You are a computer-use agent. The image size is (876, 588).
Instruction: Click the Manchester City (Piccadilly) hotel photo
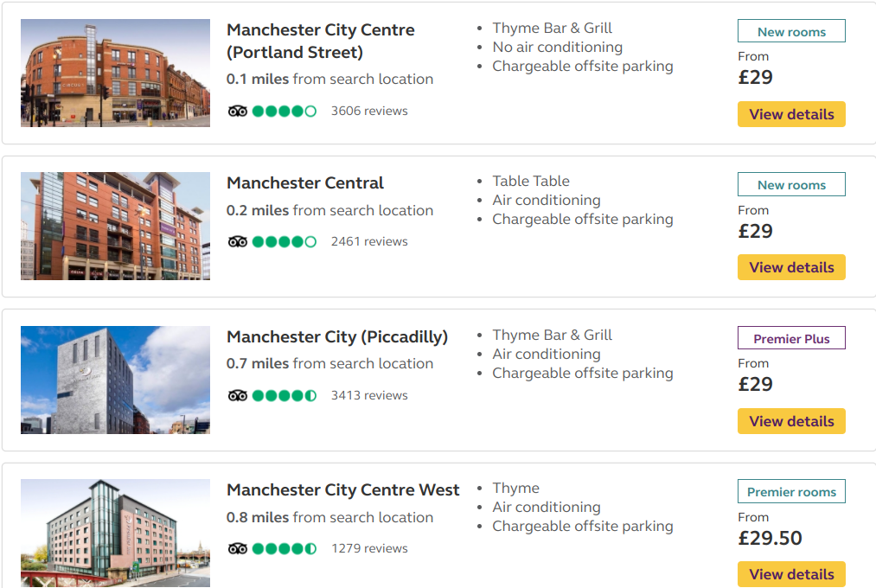point(115,380)
